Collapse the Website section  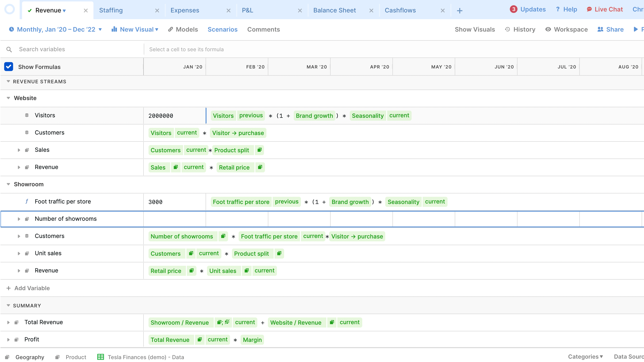click(x=8, y=98)
